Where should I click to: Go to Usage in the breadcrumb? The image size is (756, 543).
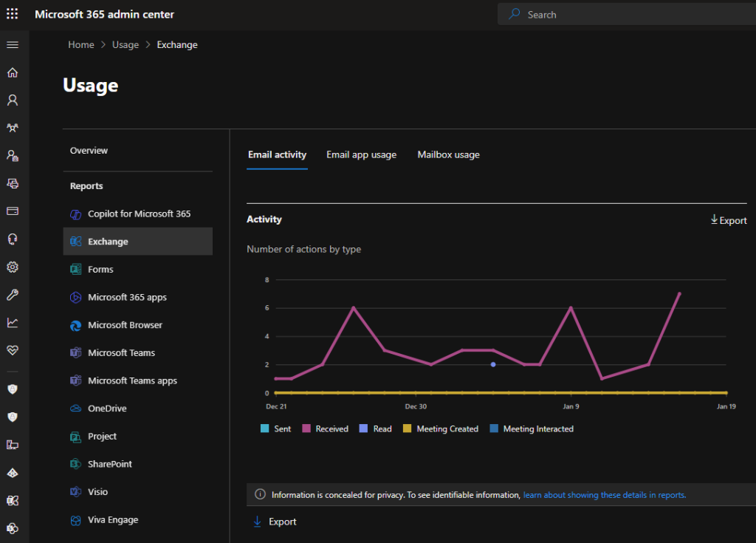(126, 45)
